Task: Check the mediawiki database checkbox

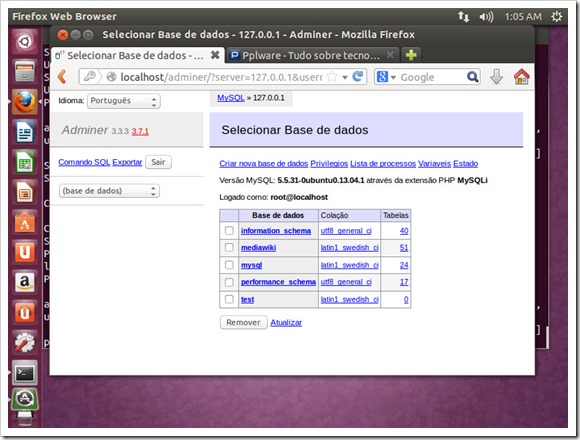Action: pyautogui.click(x=229, y=247)
